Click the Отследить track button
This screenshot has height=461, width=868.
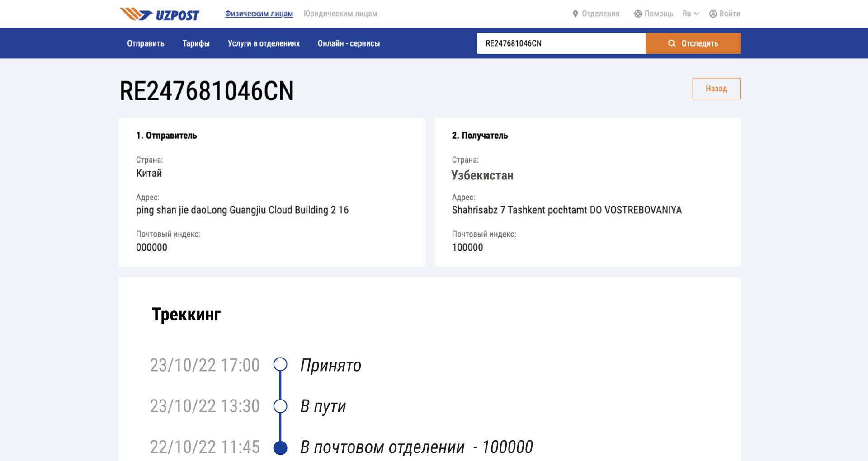pyautogui.click(x=693, y=43)
